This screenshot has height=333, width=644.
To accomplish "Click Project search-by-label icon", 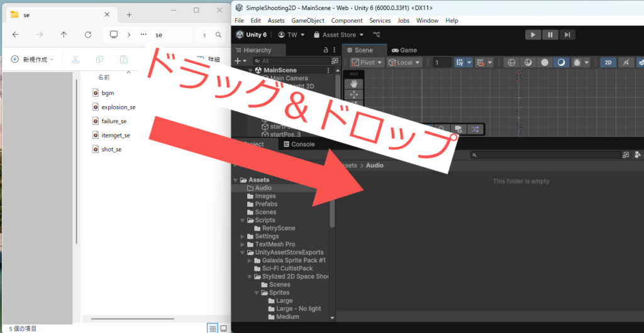I will pos(638,155).
